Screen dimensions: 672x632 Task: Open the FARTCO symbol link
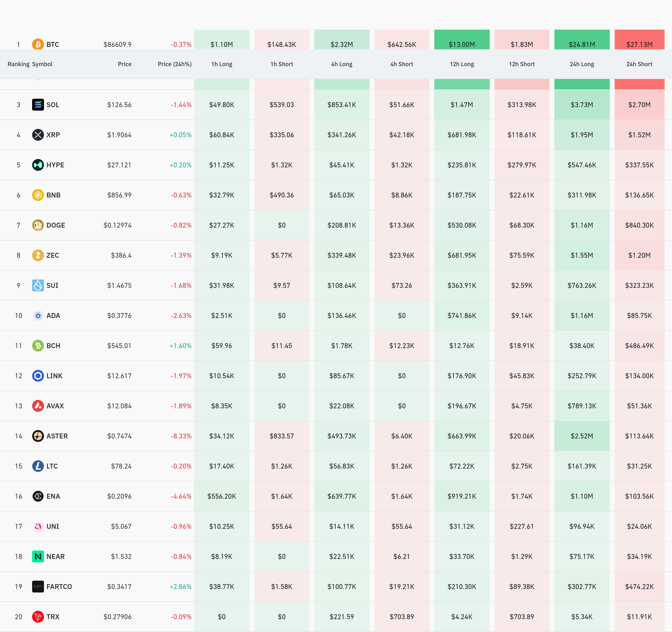[x=59, y=586]
